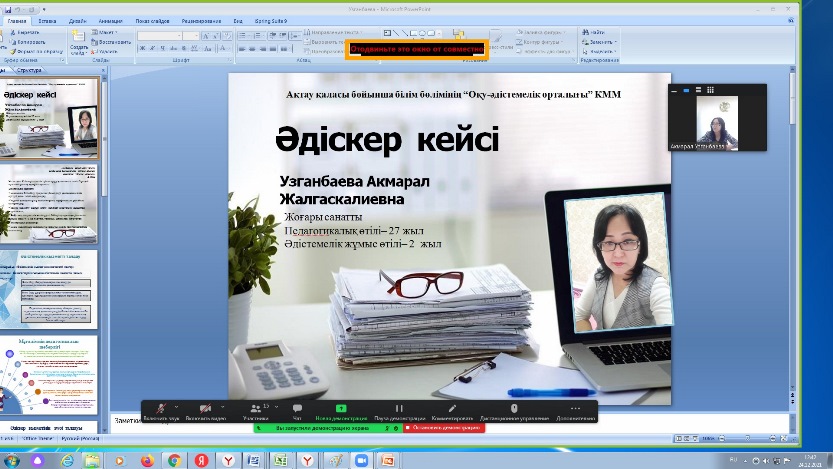The width and height of the screenshot is (833, 469).
Task: Switch to the Design ribbon tab
Action: 78,19
